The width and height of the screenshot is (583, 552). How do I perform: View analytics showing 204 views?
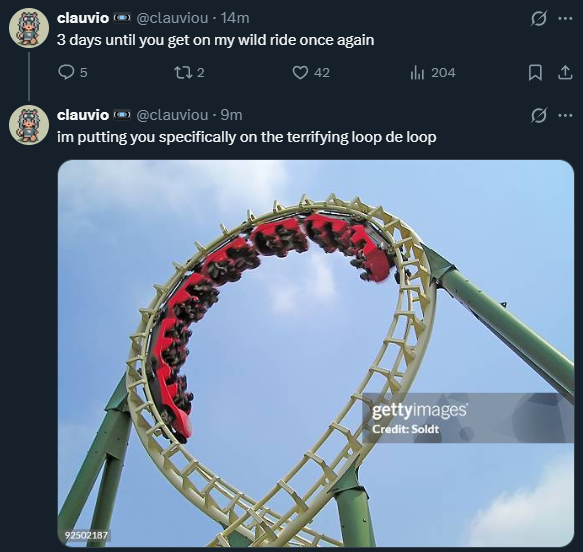[x=433, y=72]
